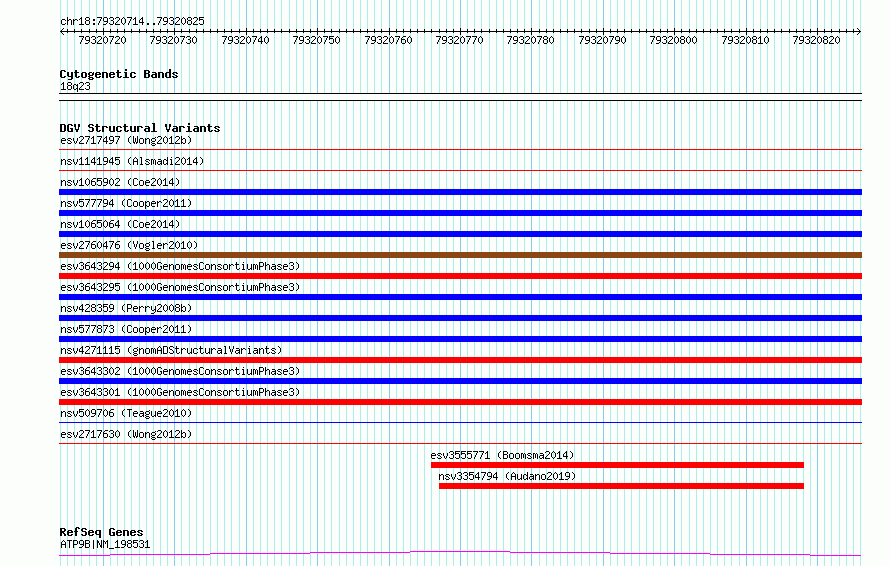This screenshot has height=566, width=890.
Task: Select nsv428359 (Perry2008b) variant label
Action: (126, 308)
